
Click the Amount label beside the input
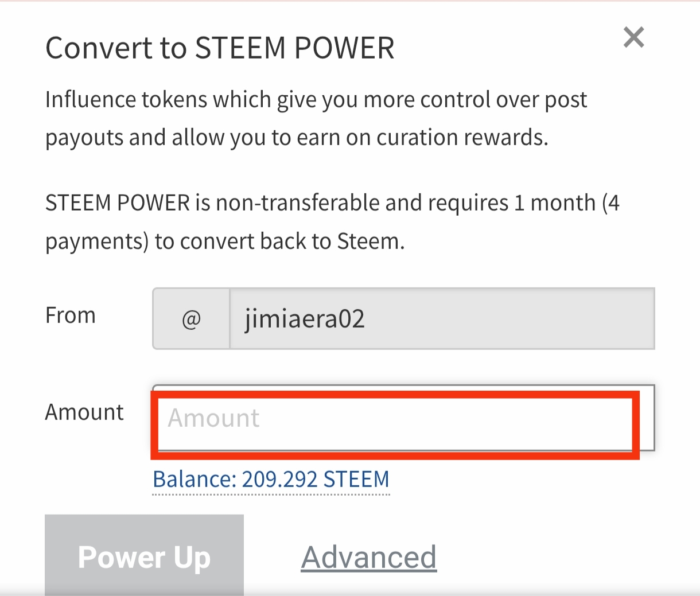[x=84, y=412]
